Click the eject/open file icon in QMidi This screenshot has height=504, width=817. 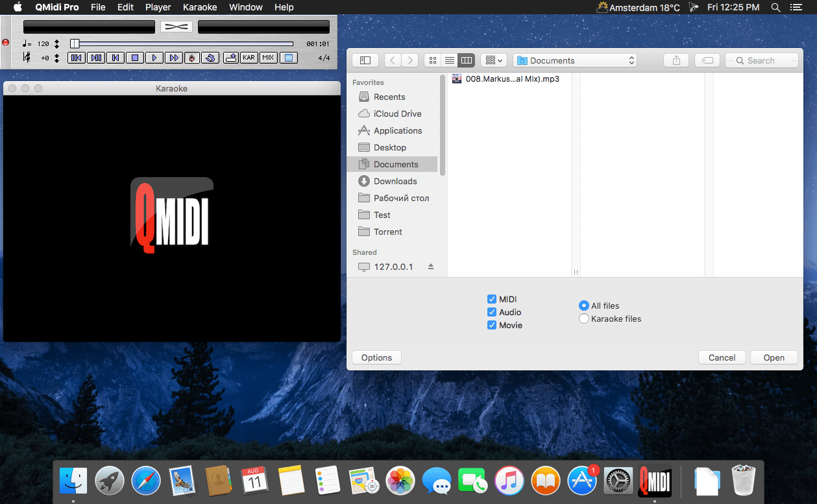(x=230, y=58)
